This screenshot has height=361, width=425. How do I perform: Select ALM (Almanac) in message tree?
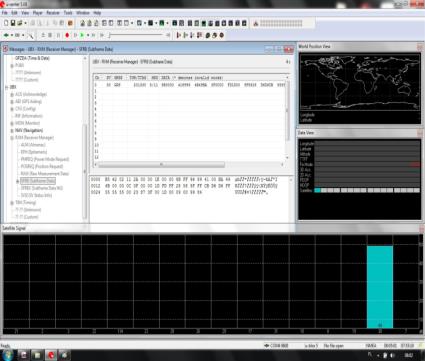click(33, 145)
